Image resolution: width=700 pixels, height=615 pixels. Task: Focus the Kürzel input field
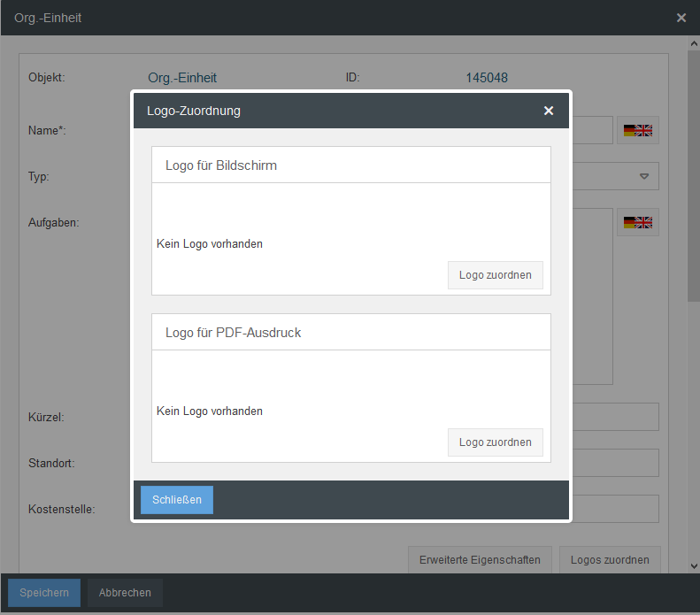(x=615, y=417)
